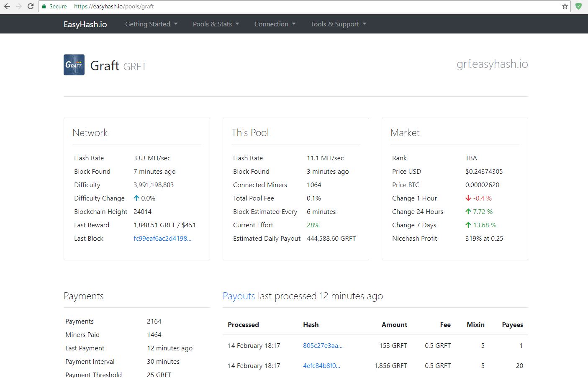Screen dimensions: 588x378
Task: Bookmark page with the star icon
Action: [x=565, y=6]
